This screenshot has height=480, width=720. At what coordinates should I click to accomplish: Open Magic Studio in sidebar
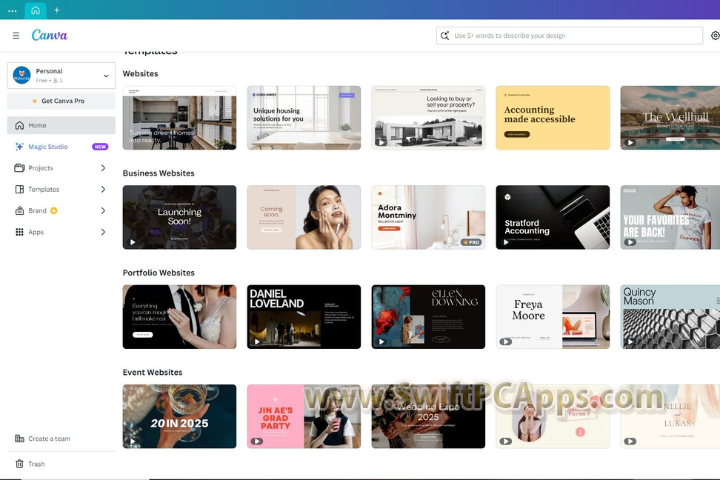click(61, 147)
